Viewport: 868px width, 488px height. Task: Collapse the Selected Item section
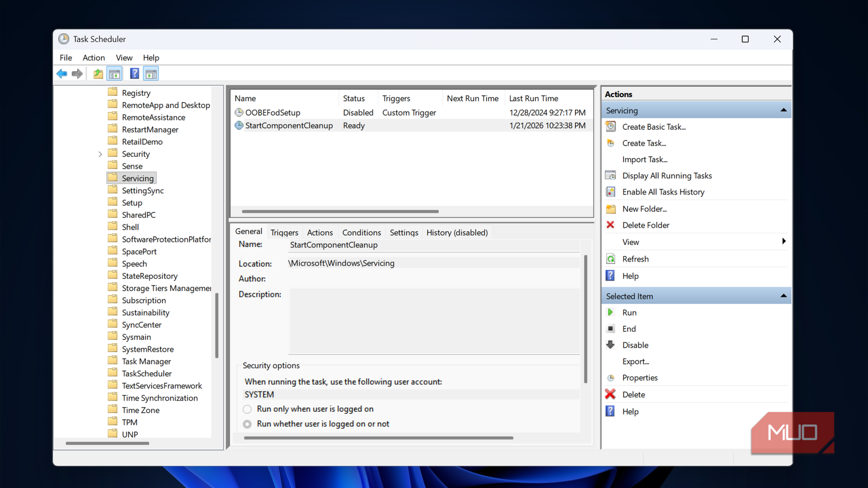coord(783,296)
